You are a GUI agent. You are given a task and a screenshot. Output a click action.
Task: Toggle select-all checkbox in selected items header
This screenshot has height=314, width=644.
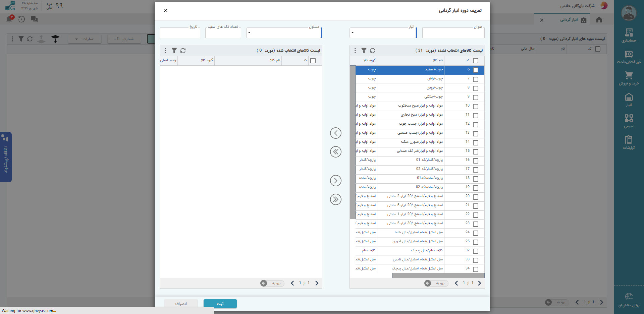(313, 61)
